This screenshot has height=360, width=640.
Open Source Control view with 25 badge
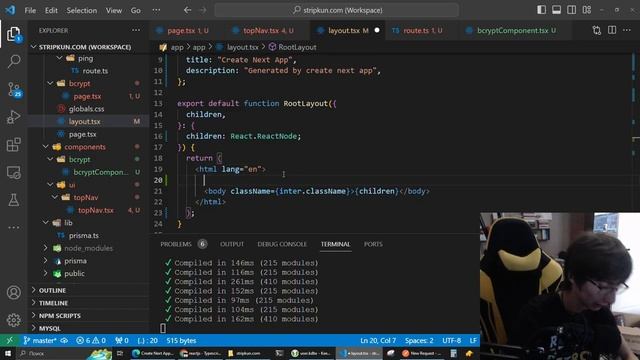(13, 89)
